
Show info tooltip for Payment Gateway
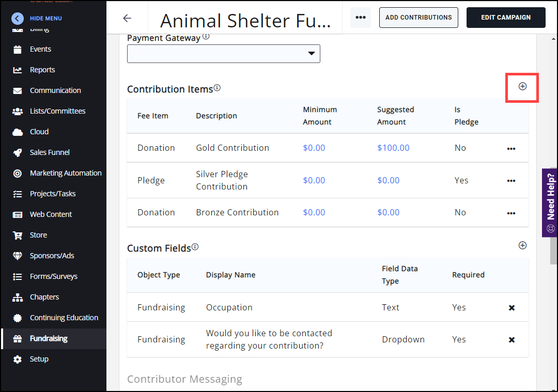[x=206, y=37]
